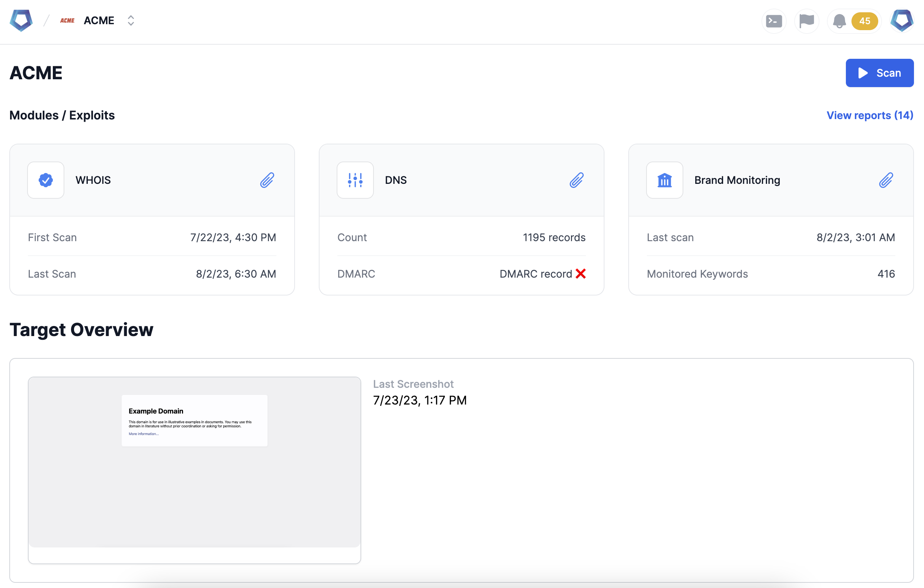Image resolution: width=924 pixels, height=588 pixels.
Task: Click the flag icon in the top bar
Action: coord(806,21)
